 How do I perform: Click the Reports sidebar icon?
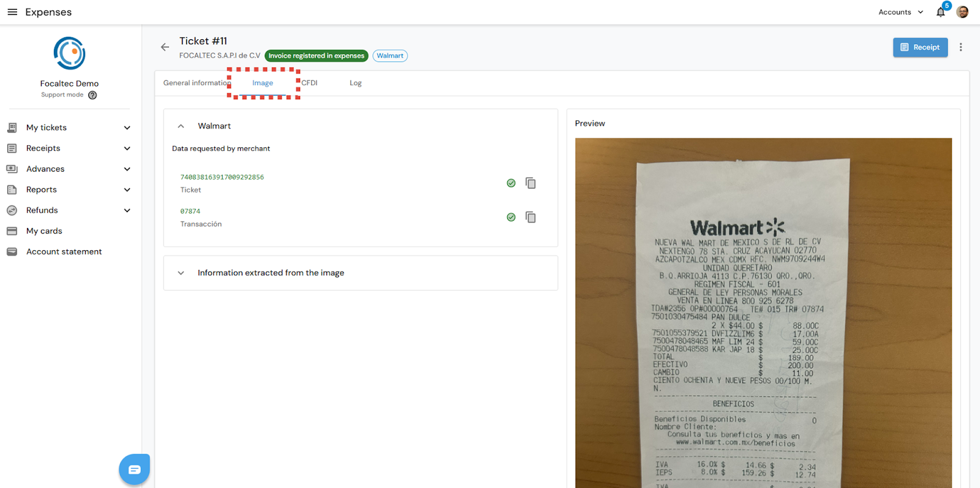tap(12, 190)
